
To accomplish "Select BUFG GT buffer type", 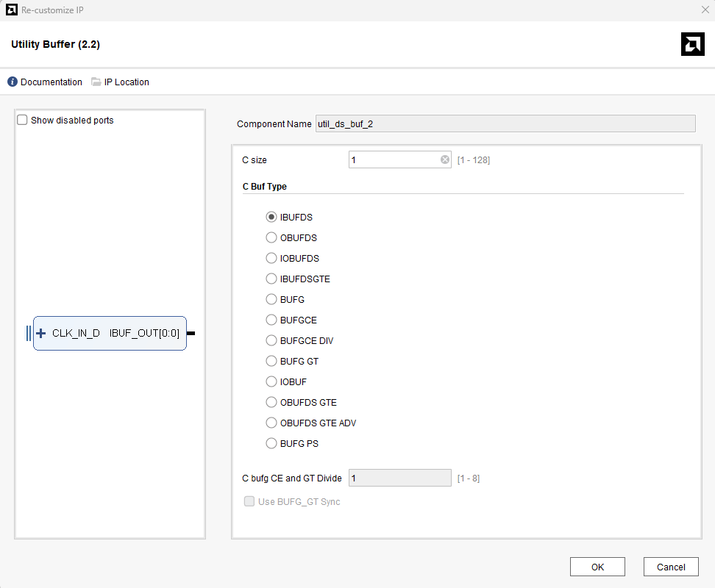I will [271, 362].
